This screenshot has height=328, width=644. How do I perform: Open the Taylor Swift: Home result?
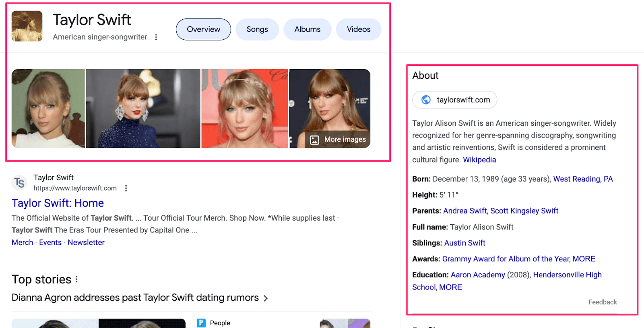coord(58,203)
